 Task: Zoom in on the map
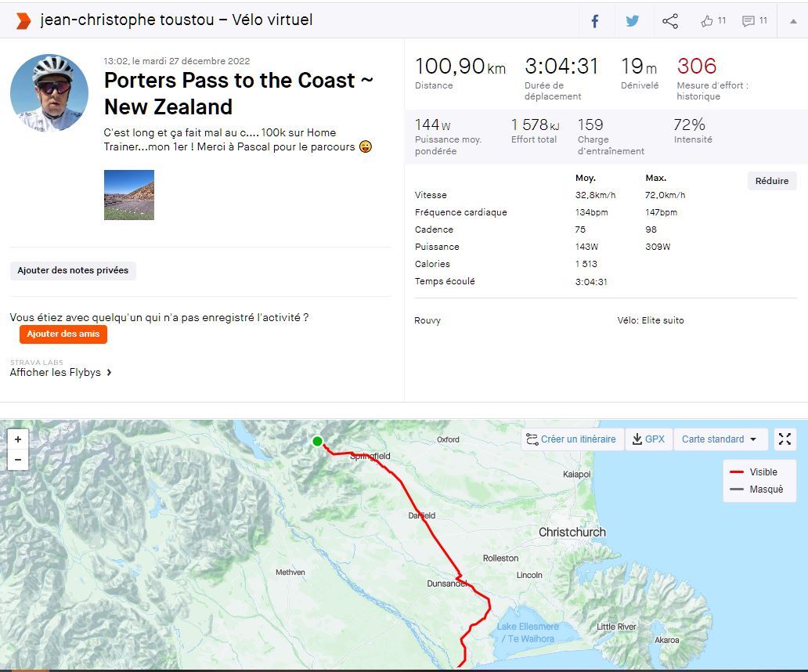click(x=17, y=439)
